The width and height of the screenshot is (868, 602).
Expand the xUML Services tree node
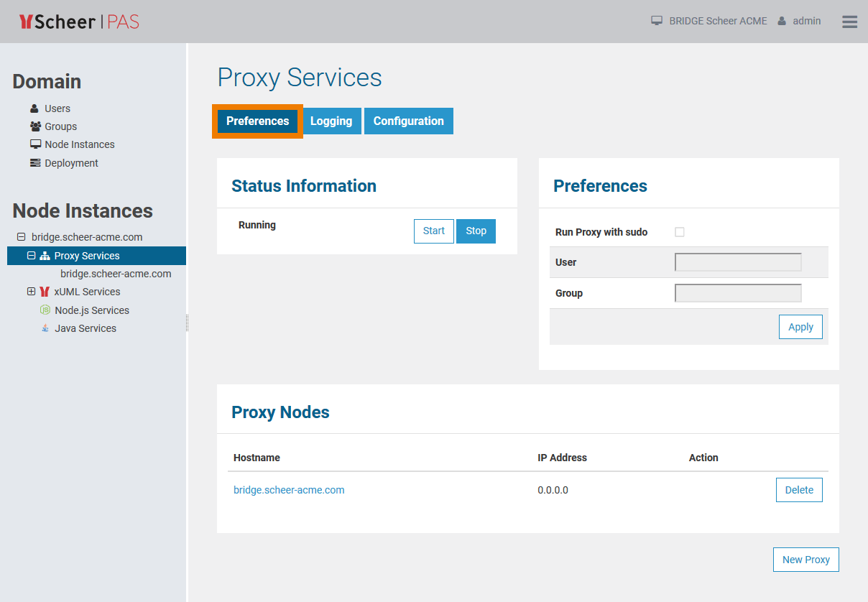[32, 292]
